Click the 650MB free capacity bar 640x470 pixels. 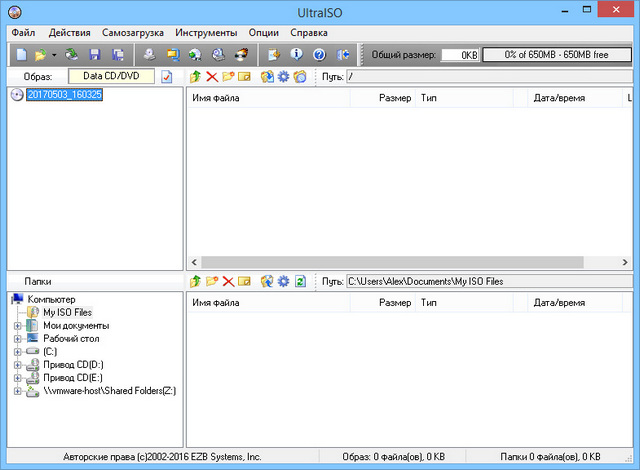(556, 54)
